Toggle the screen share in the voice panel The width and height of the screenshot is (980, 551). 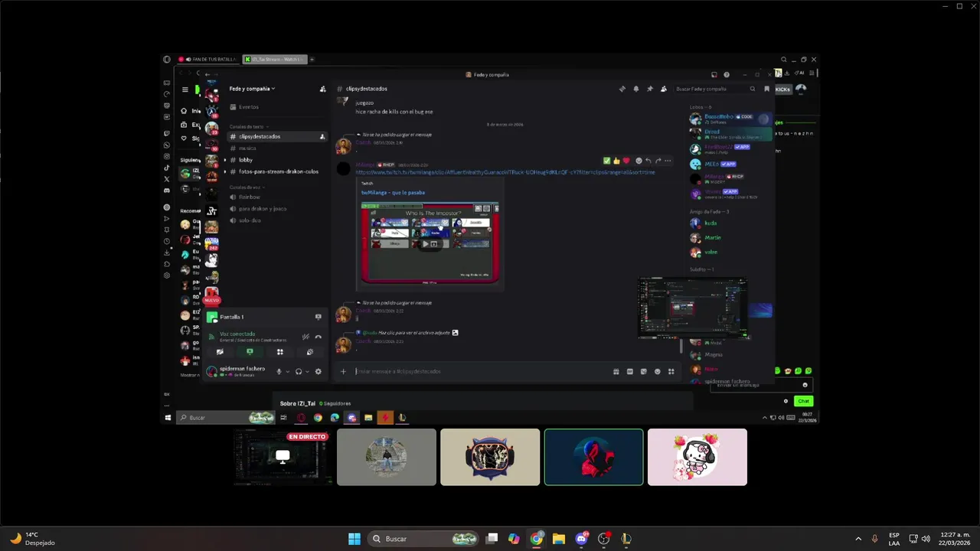tap(250, 352)
